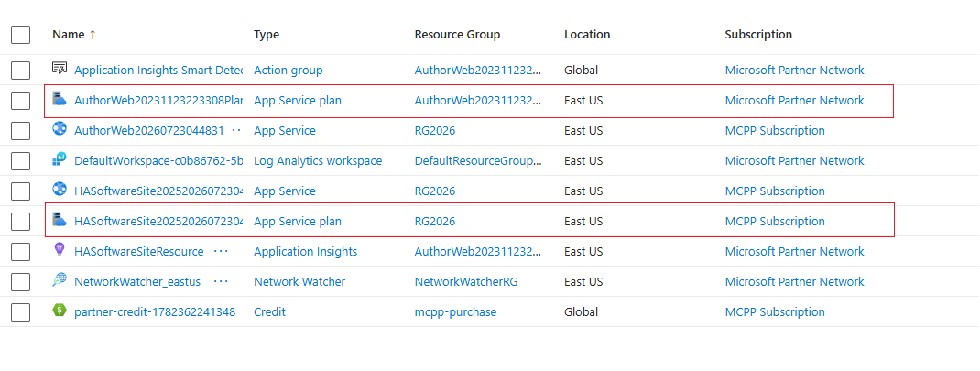Image resolution: width=980 pixels, height=371 pixels.
Task: Check the box for the HASoftwareSite App Service plan row
Action: coord(21,222)
